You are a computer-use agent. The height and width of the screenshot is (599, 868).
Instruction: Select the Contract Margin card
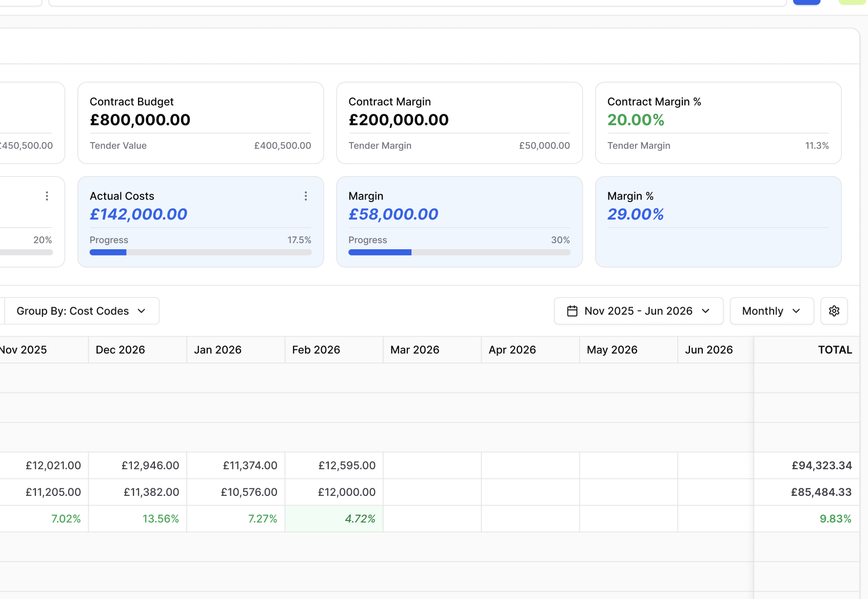460,123
